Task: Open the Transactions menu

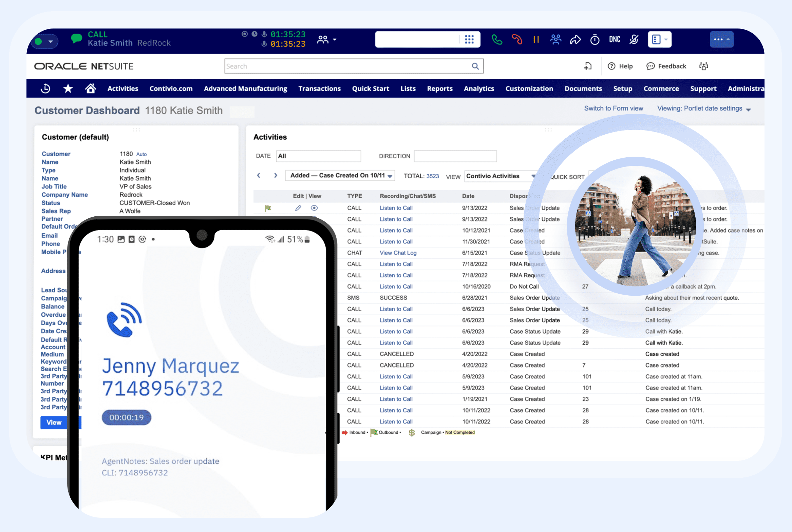Action: point(319,88)
